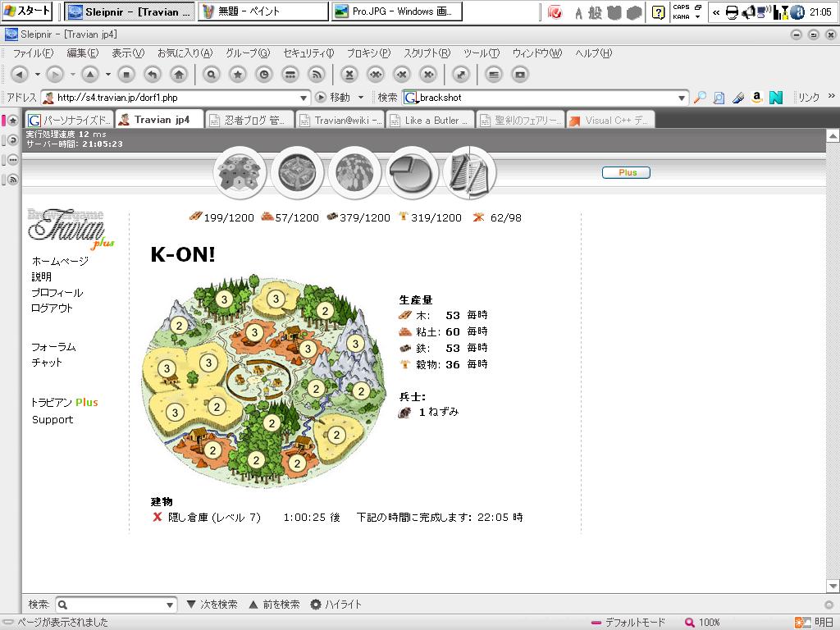Open History clock toolbar icon
Screen dimensions: 840x630
pyautogui.click(x=264, y=75)
